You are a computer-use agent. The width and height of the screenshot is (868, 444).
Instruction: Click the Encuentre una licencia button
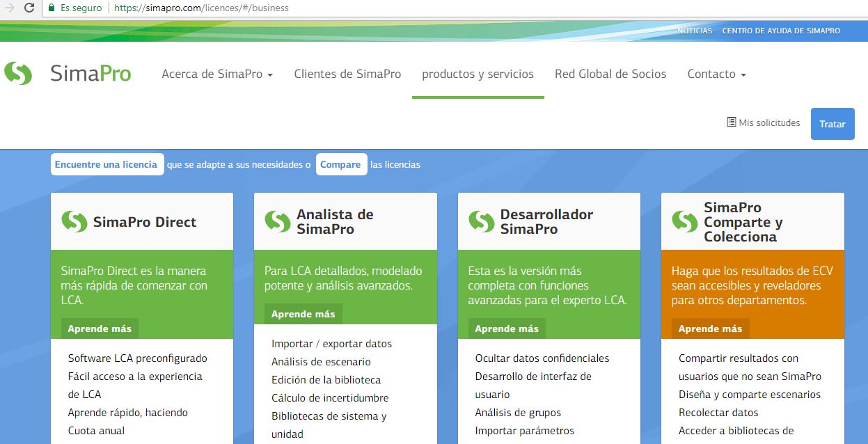pyautogui.click(x=107, y=164)
